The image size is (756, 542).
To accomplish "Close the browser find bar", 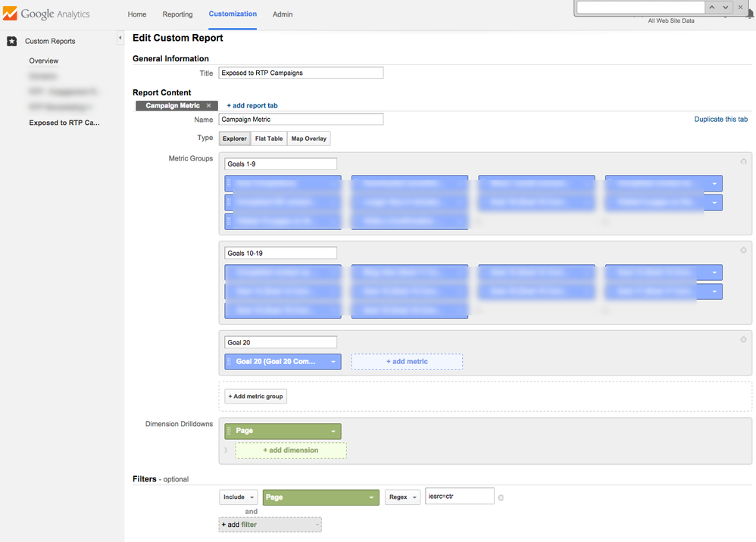I will (740, 7).
